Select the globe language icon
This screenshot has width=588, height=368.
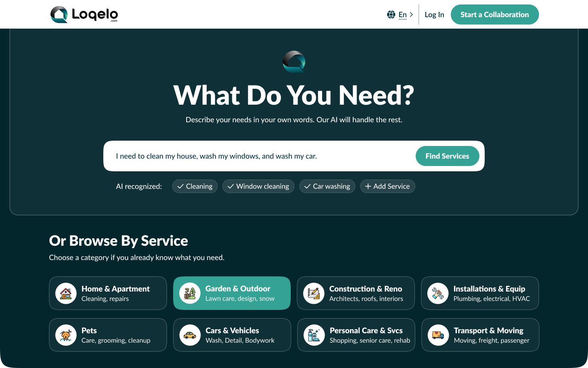(x=391, y=15)
